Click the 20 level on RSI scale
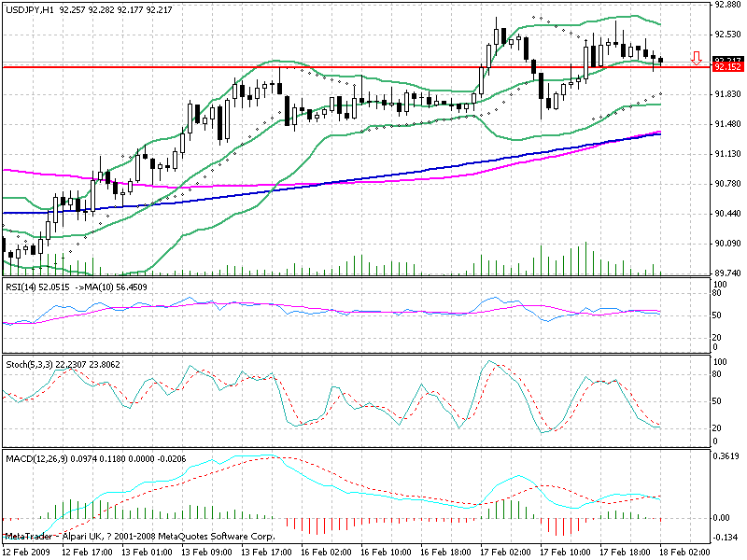Screen dimensions: 747x560 pos(717,338)
